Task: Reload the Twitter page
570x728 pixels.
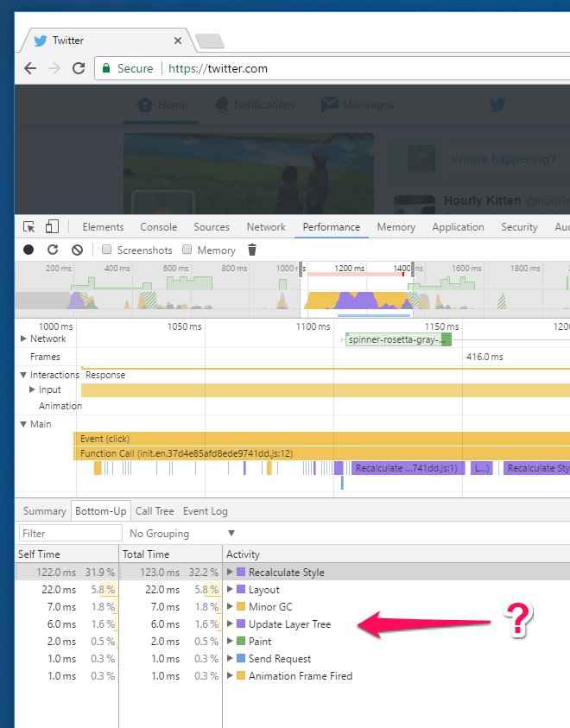Action: (x=79, y=68)
